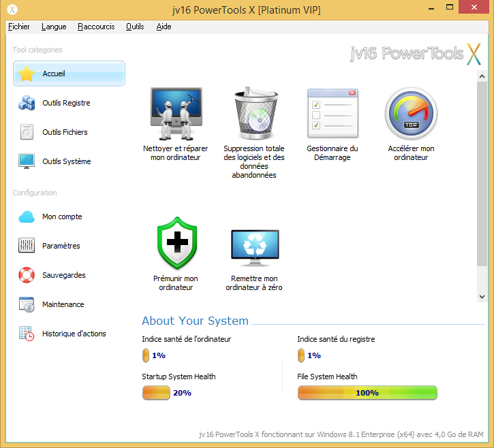Open the Aide menu
Image resolution: width=494 pixels, height=448 pixels.
pyautogui.click(x=164, y=27)
